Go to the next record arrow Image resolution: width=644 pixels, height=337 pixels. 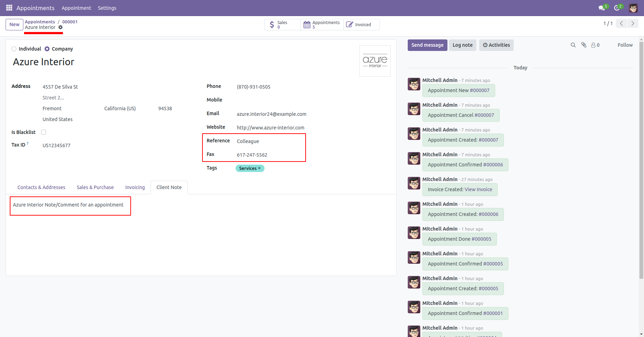tap(633, 23)
